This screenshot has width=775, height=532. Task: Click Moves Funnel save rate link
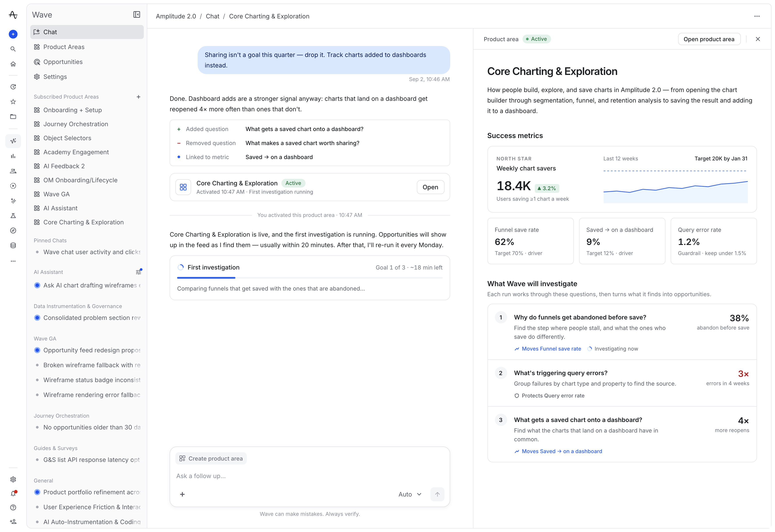(547, 349)
